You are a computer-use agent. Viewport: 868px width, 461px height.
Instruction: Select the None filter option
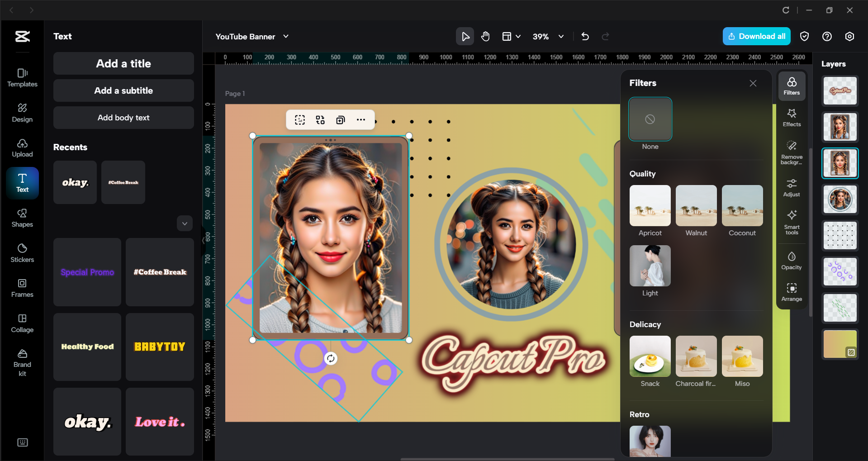point(650,119)
